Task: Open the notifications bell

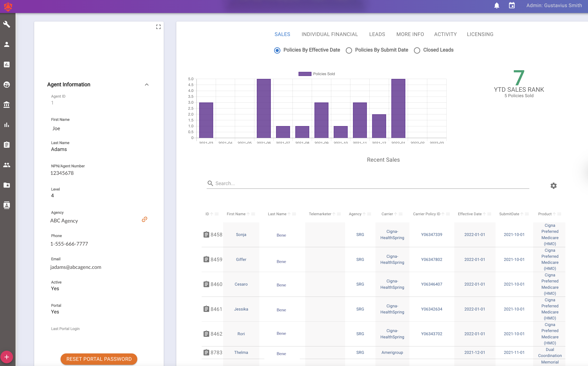Action: [x=497, y=6]
